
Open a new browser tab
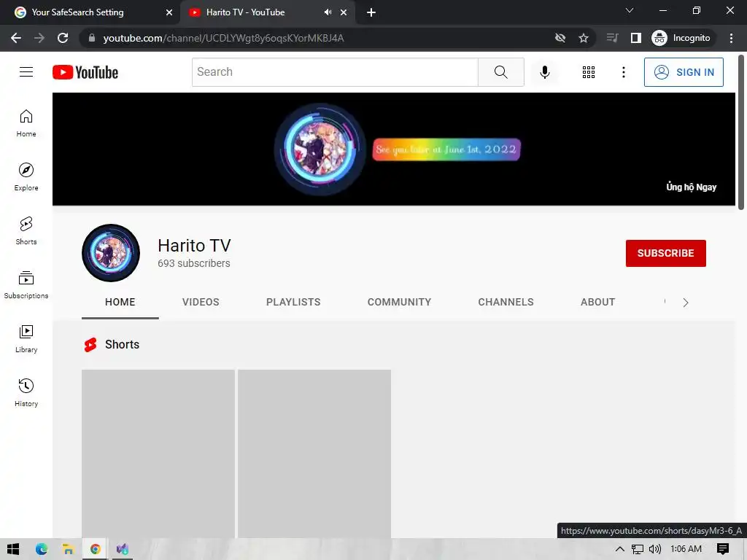click(x=371, y=12)
